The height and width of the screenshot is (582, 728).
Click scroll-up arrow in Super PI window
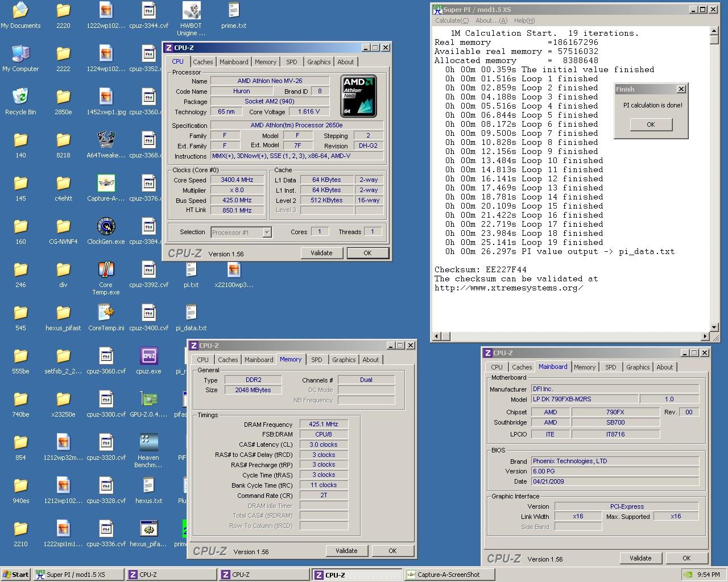(714, 31)
